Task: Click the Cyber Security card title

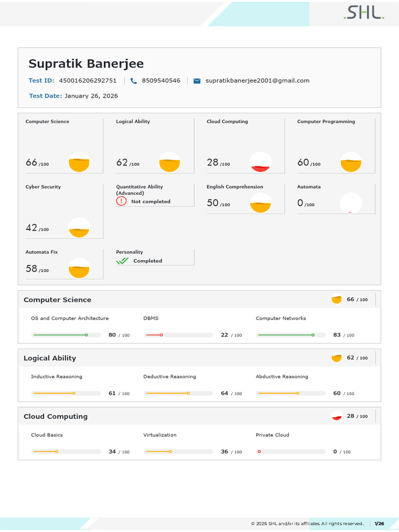Action: (43, 187)
